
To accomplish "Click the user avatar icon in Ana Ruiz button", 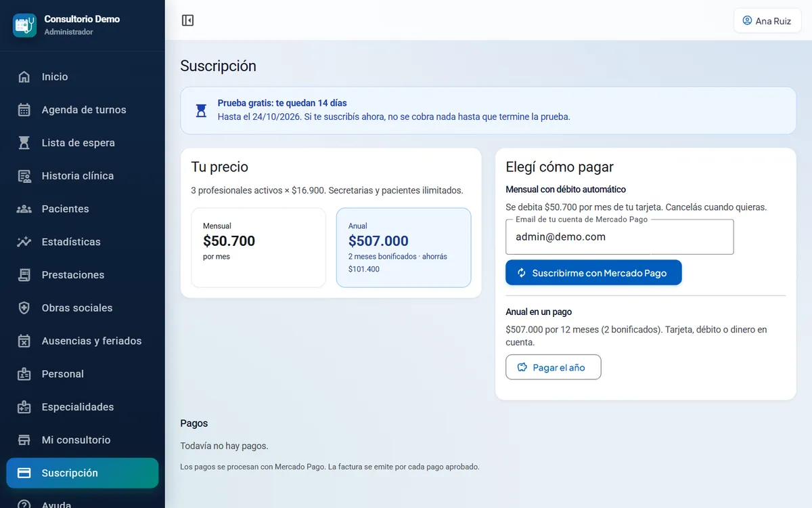I will coord(747,20).
